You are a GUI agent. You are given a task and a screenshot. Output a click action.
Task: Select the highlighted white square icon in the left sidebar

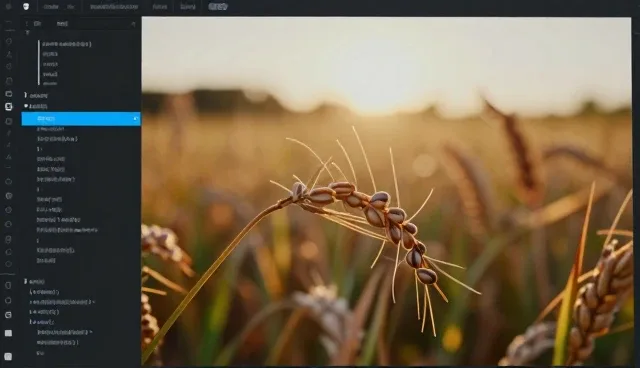9,107
